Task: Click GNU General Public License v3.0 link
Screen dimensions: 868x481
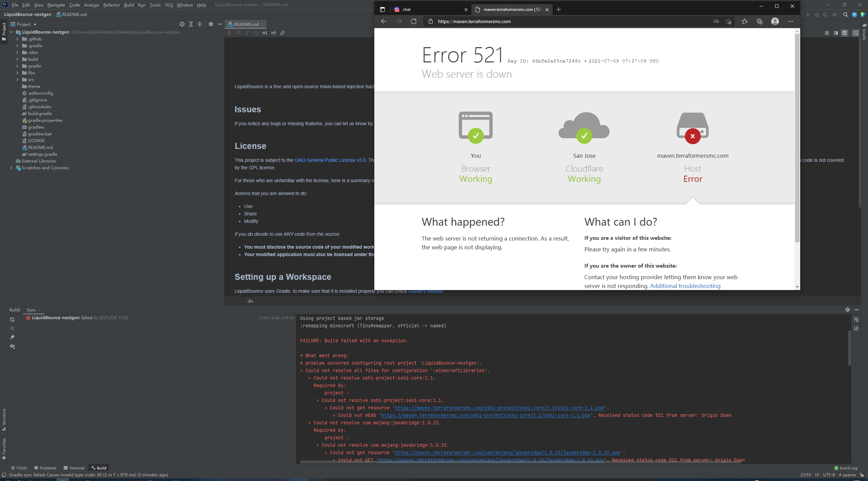Action: pos(330,160)
